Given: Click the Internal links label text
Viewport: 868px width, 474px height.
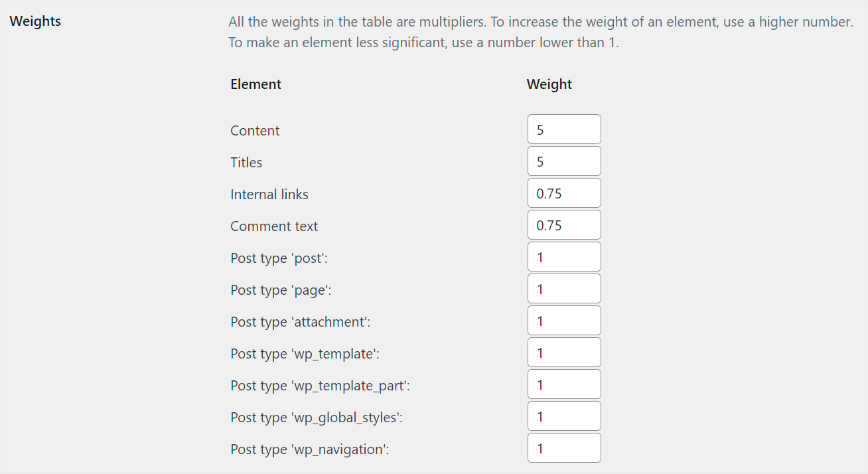Looking at the screenshot, I should (269, 194).
